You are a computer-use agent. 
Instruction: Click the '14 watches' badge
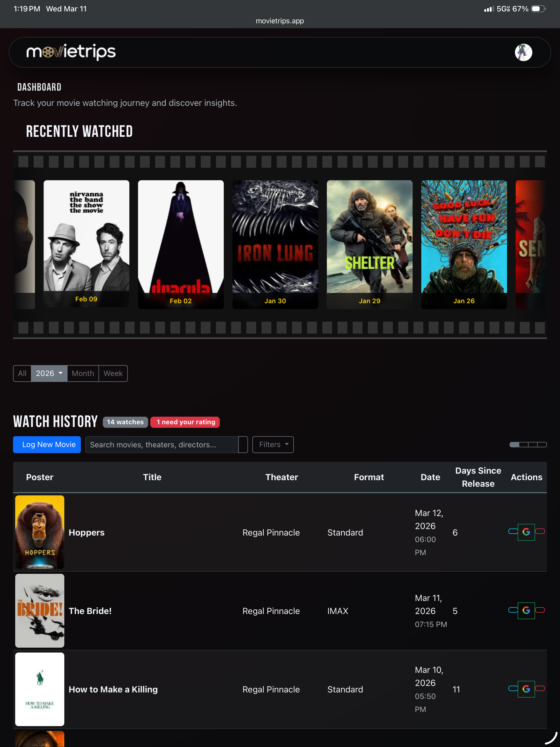point(125,422)
